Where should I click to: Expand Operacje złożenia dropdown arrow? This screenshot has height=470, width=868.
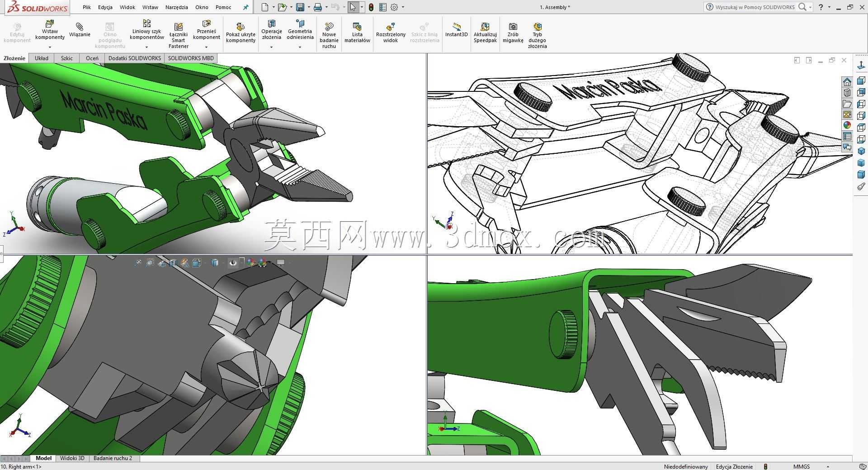[271, 47]
